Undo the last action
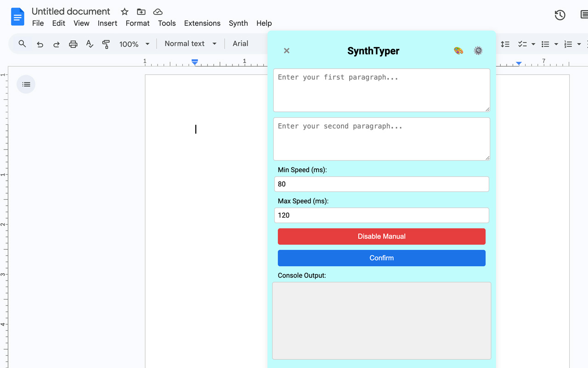 click(x=40, y=44)
